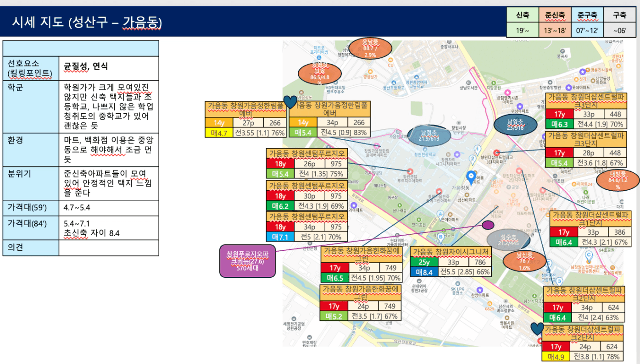
Task: Click the 환경 row label in the table
Action: (x=31, y=150)
